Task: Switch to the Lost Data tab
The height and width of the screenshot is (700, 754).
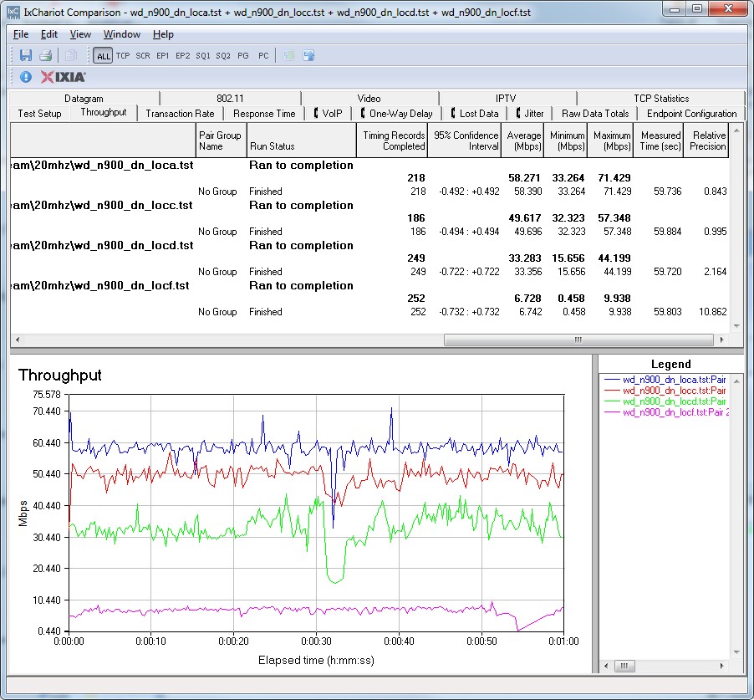Action: 475,114
